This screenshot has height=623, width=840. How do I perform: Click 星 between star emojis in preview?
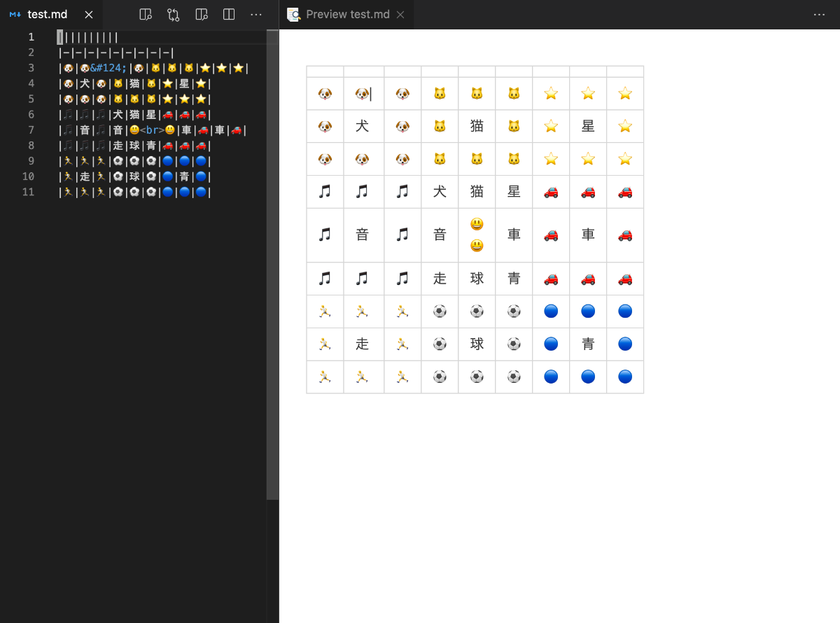click(x=588, y=126)
